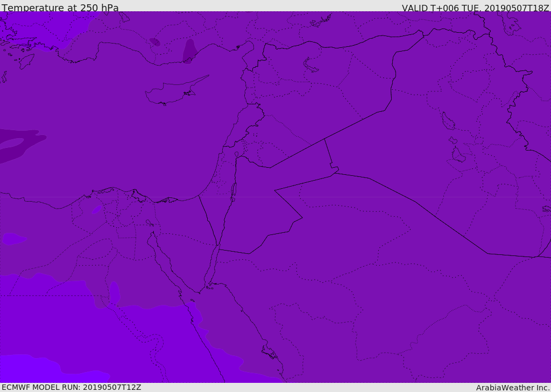Click the ArabiaWeather Inc credit text

[513, 388]
